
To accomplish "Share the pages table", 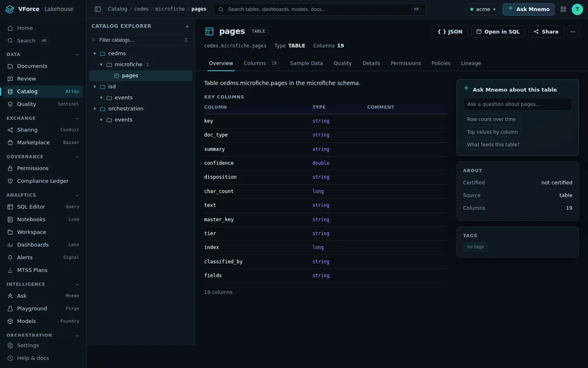I will coord(546,31).
